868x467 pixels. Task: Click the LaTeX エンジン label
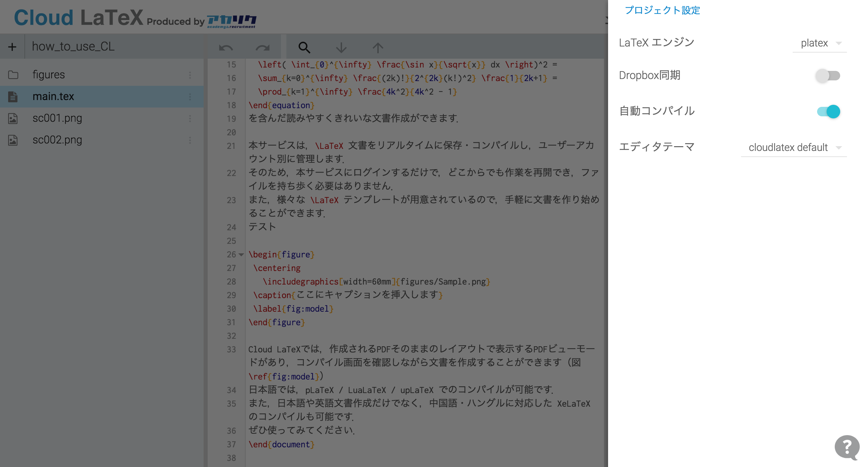pos(657,43)
